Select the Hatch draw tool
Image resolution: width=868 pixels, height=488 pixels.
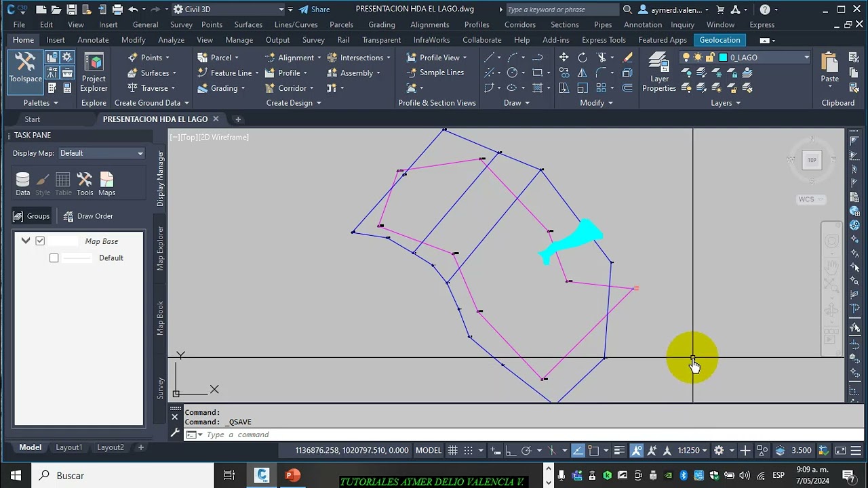point(538,88)
